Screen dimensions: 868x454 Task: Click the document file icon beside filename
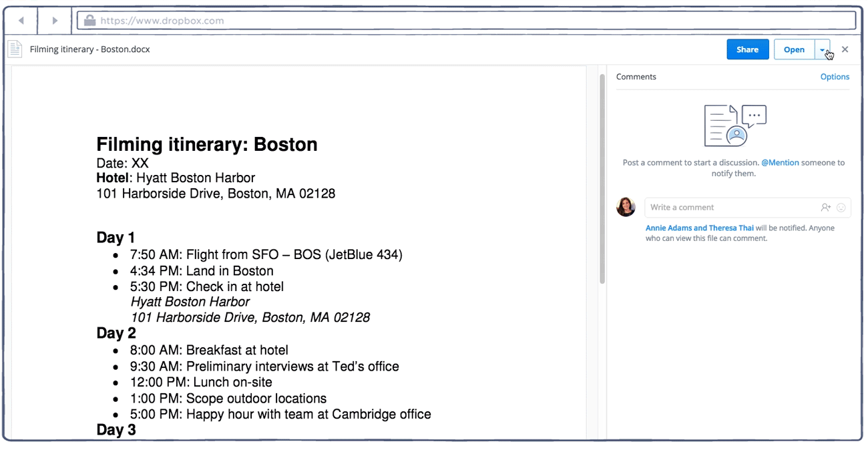click(x=15, y=49)
